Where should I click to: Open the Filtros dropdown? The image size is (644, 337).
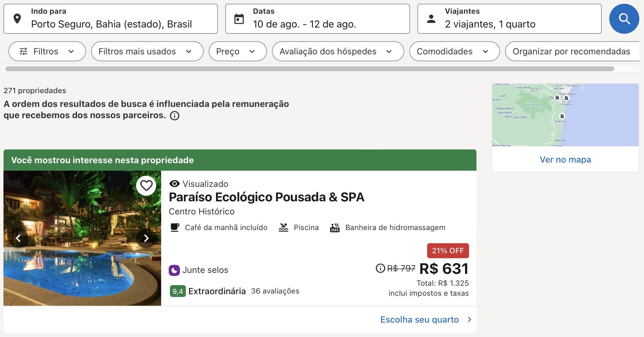47,51
